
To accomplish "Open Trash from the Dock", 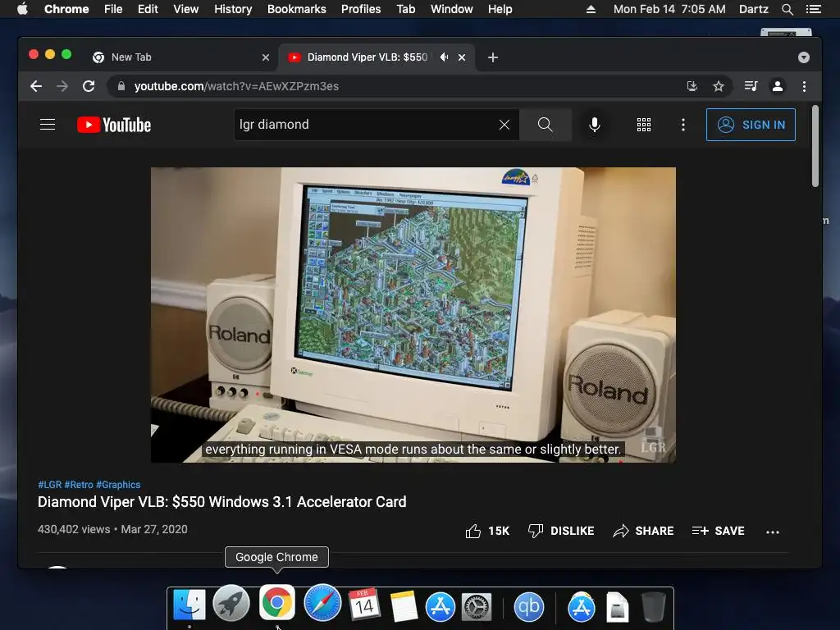I will pos(654,606).
